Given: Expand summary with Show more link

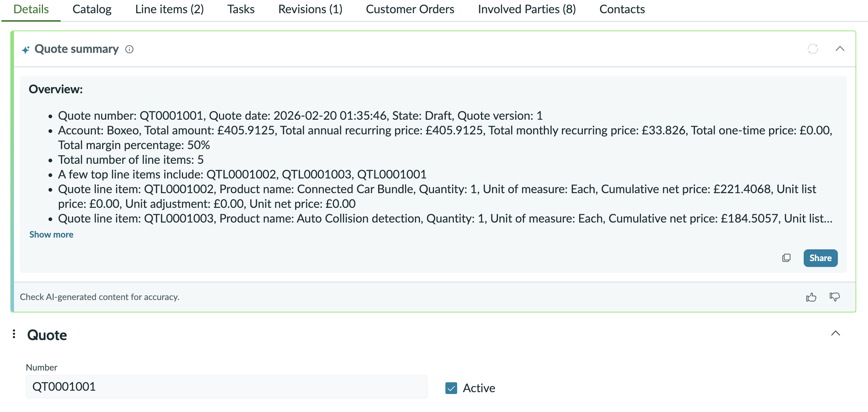Looking at the screenshot, I should tap(51, 234).
